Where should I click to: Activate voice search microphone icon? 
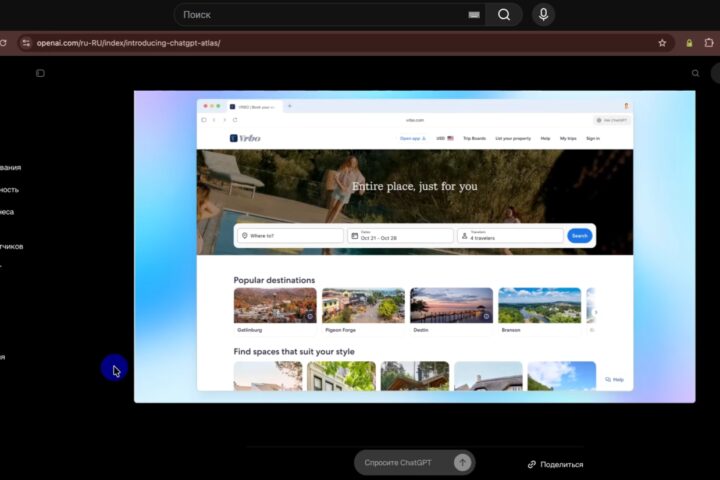tap(543, 15)
